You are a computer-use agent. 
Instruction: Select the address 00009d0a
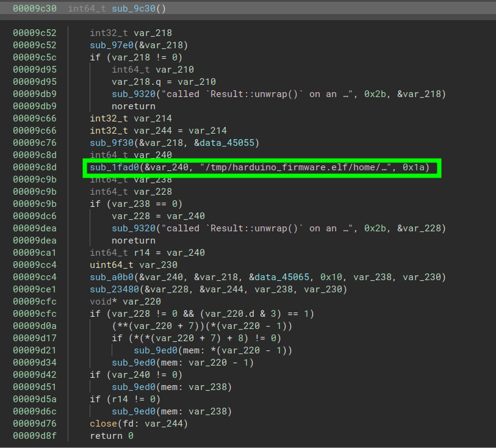pyautogui.click(x=35, y=326)
